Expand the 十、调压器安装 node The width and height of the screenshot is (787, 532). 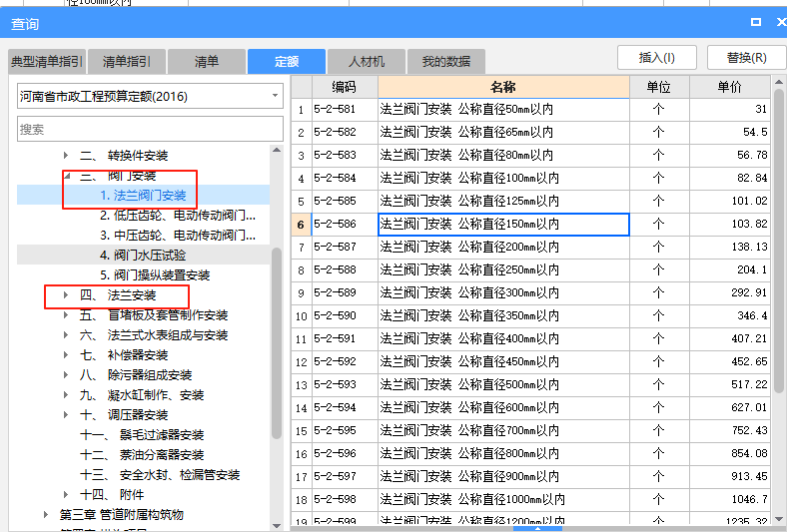(x=66, y=414)
